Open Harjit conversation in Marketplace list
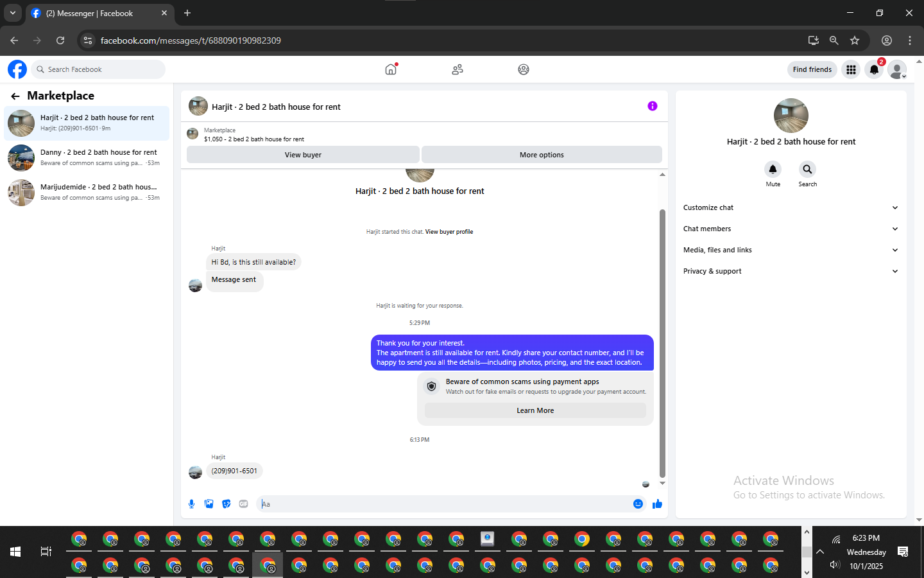 click(x=87, y=123)
